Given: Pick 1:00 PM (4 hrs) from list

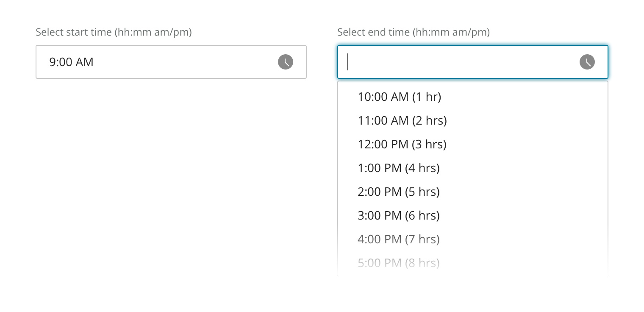Looking at the screenshot, I should [x=398, y=168].
